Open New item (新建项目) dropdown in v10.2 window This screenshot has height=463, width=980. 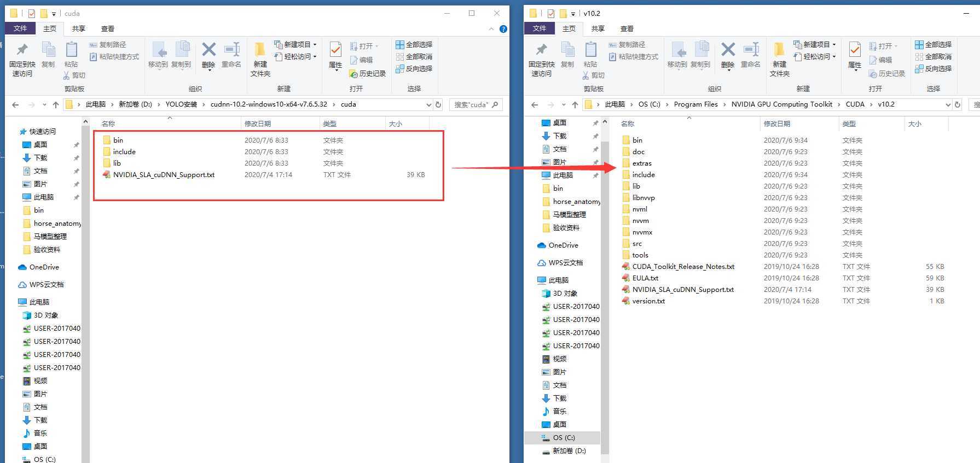click(x=815, y=44)
